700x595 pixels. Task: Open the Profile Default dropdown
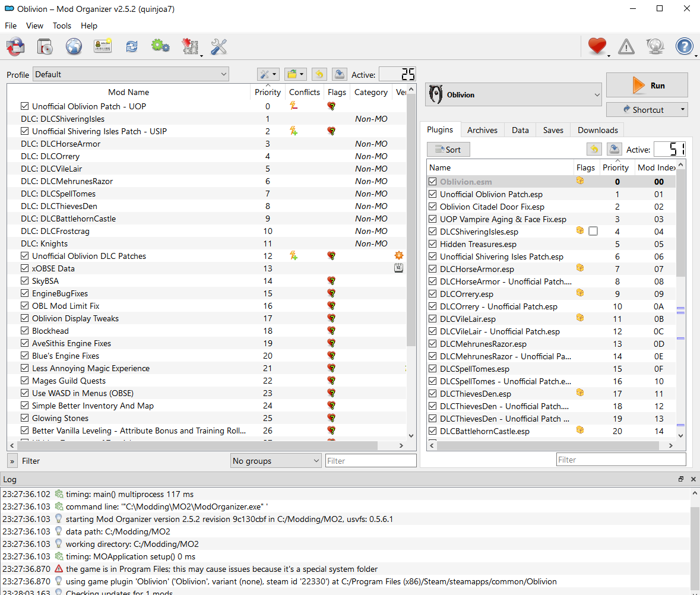point(131,74)
